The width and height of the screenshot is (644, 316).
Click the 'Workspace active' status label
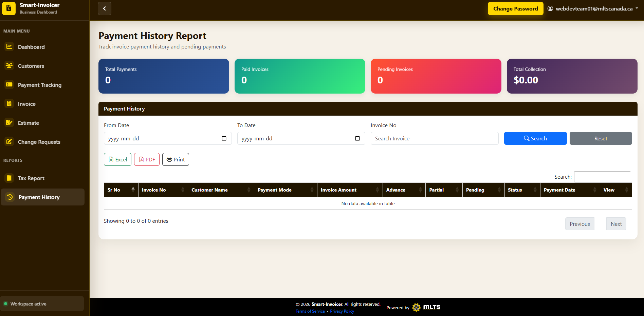pyautogui.click(x=29, y=304)
